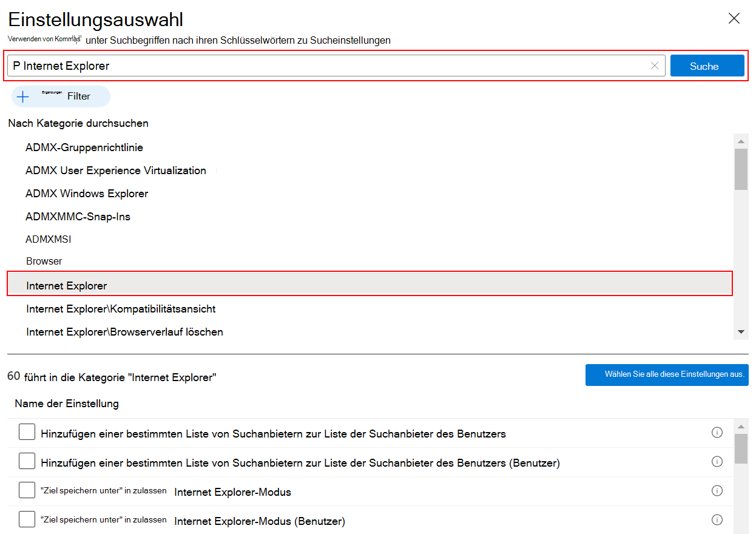Screen dimensions: 756x534
Task: Select the ADMX-Gruppenrichtlinie category
Action: click(84, 147)
